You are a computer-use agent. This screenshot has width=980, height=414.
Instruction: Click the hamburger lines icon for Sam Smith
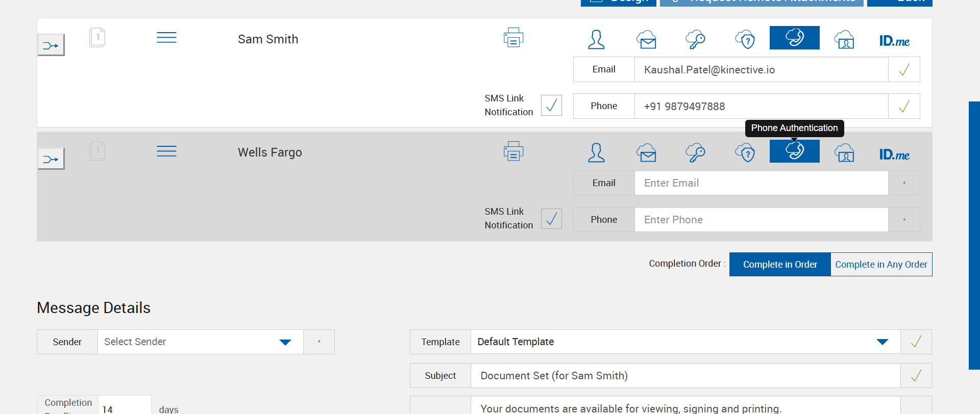coord(166,38)
